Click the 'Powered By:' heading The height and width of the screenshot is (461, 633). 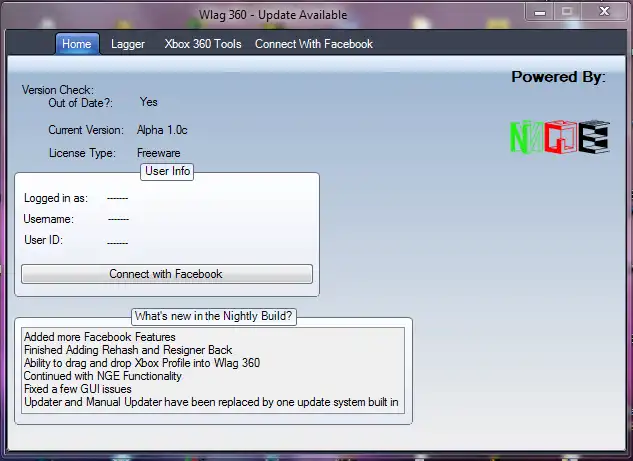[x=559, y=77]
